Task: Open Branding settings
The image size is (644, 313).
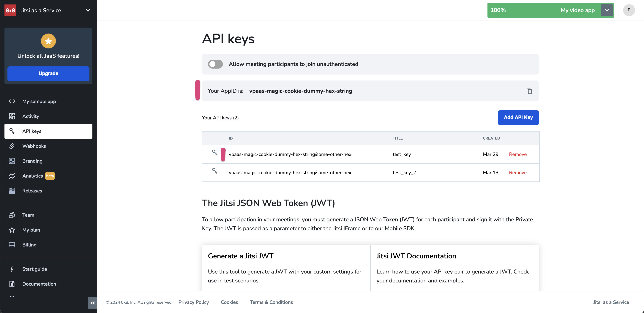Action: point(48,161)
